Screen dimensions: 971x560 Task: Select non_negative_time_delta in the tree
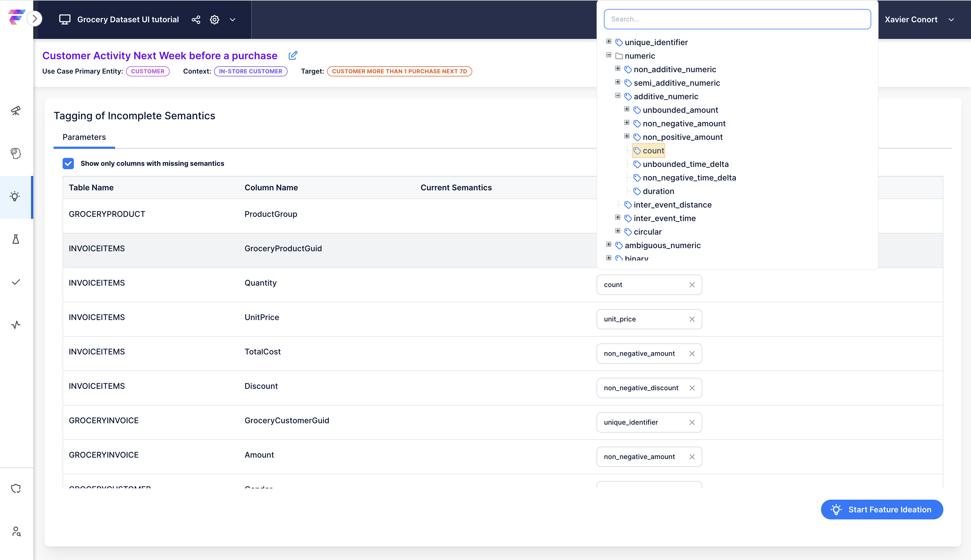point(689,178)
